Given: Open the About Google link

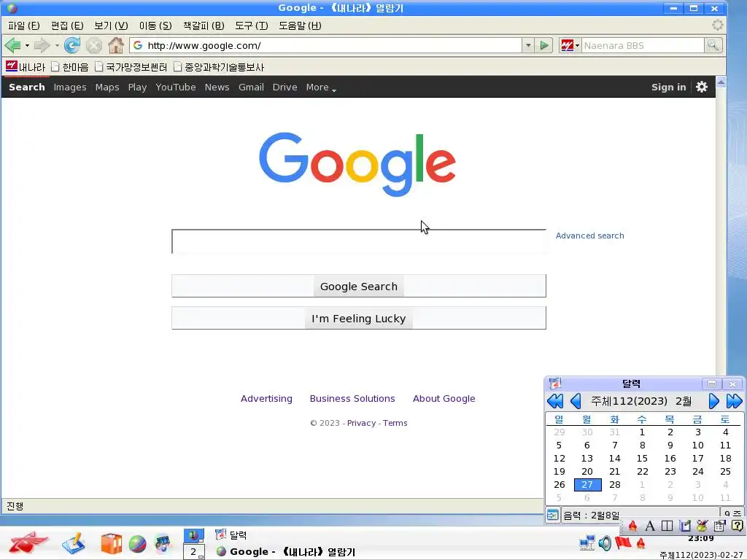Looking at the screenshot, I should coord(444,398).
